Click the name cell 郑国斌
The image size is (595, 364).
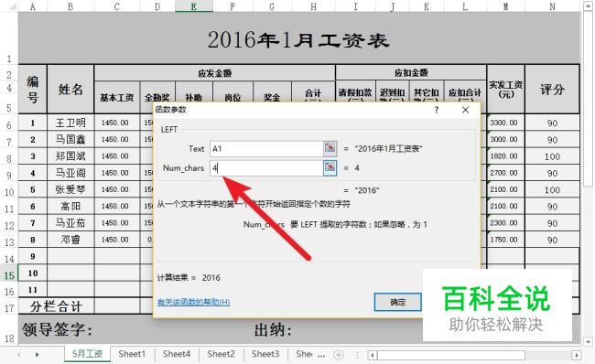click(70, 156)
